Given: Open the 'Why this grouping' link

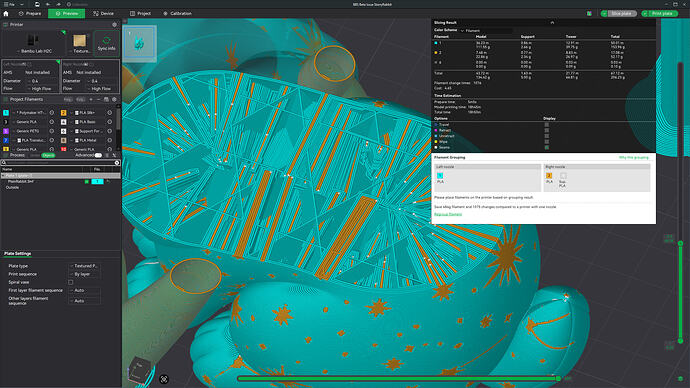Looking at the screenshot, I should point(634,157).
